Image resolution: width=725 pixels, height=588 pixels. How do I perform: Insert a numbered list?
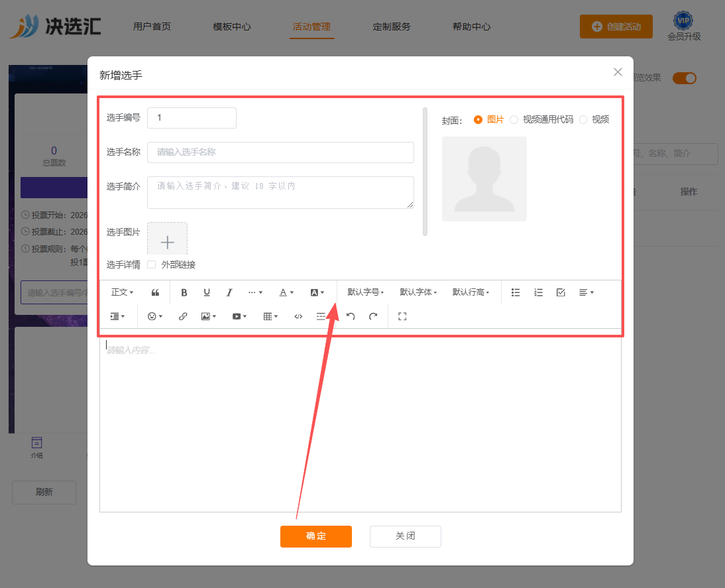pyautogui.click(x=538, y=292)
